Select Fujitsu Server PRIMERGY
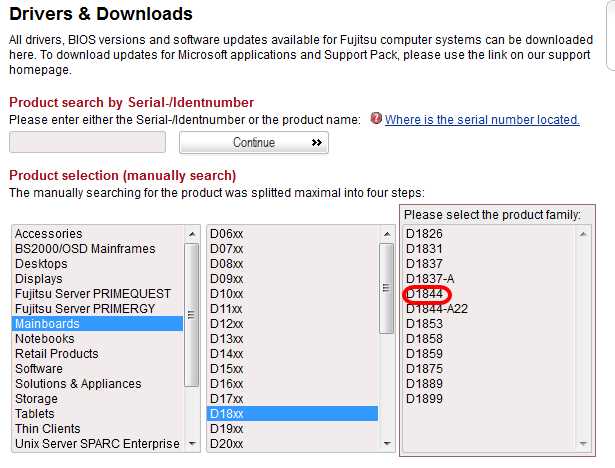Viewport: 615px width, 468px height. coord(97,309)
